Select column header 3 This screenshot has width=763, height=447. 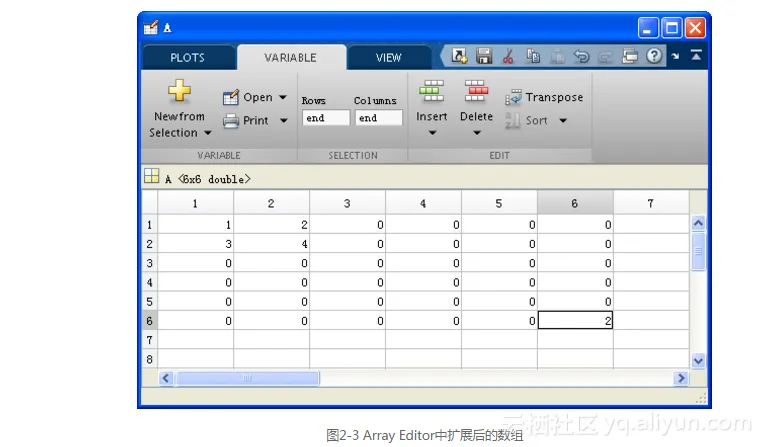[x=347, y=203]
